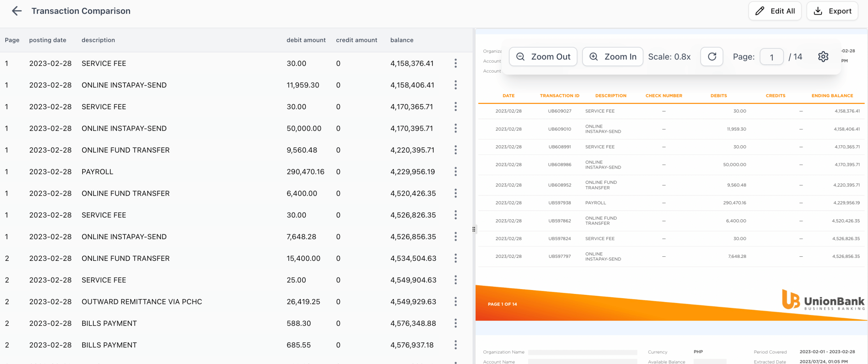Viewport: 868px width, 364px height.
Task: Click the Zoom In magnifier icon
Action: point(594,56)
